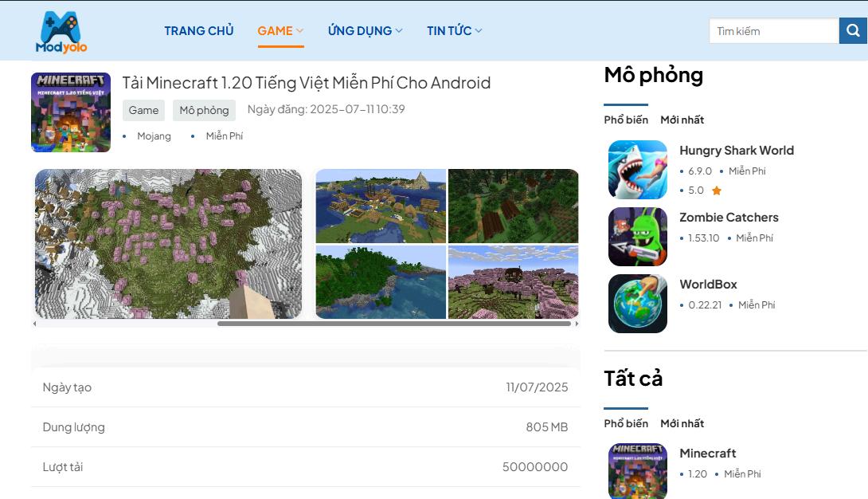Image resolution: width=868 pixels, height=499 pixels.
Task: Click the gallery scrollbar left arrow
Action: tap(35, 324)
